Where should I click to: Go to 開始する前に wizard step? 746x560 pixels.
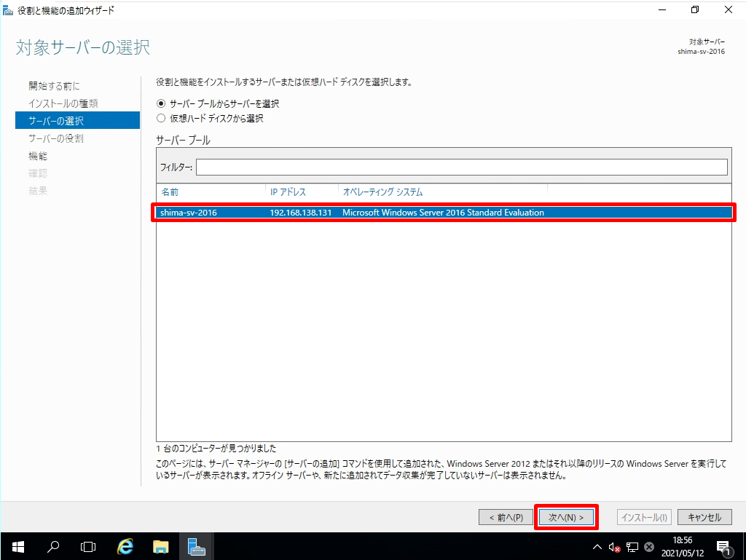54,86
